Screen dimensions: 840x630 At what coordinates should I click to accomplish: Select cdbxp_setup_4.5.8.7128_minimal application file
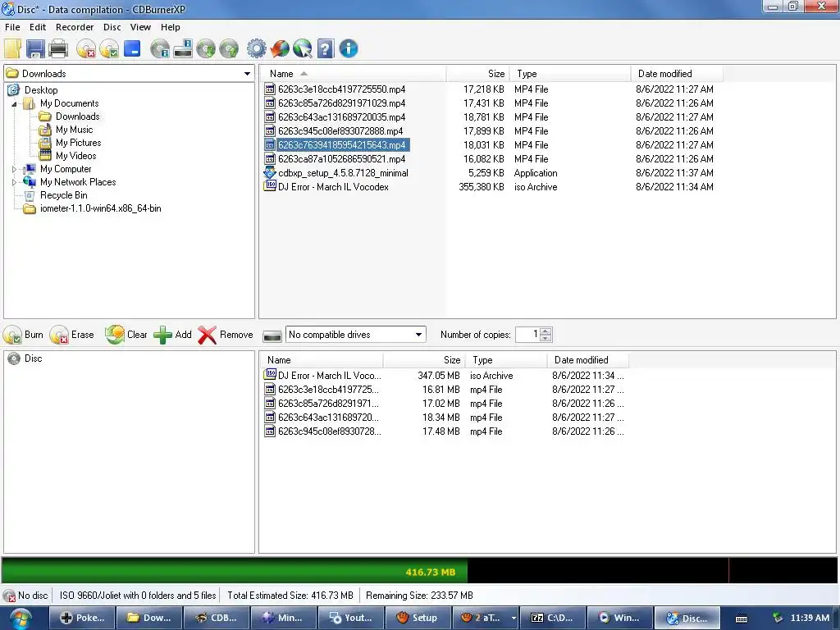point(343,173)
